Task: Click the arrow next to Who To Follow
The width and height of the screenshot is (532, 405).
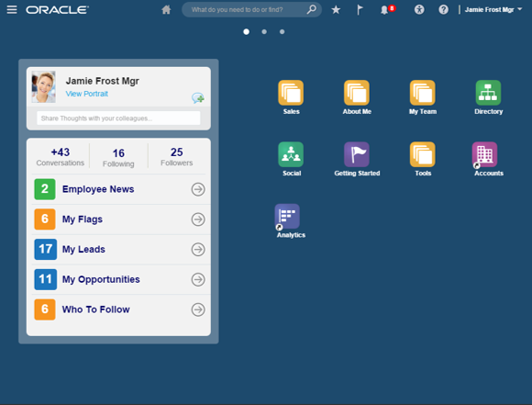Action: 198,309
